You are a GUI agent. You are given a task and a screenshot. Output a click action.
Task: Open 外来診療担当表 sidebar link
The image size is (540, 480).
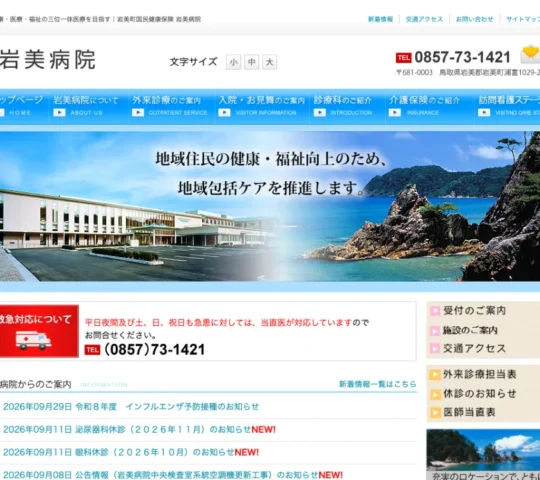point(479,374)
